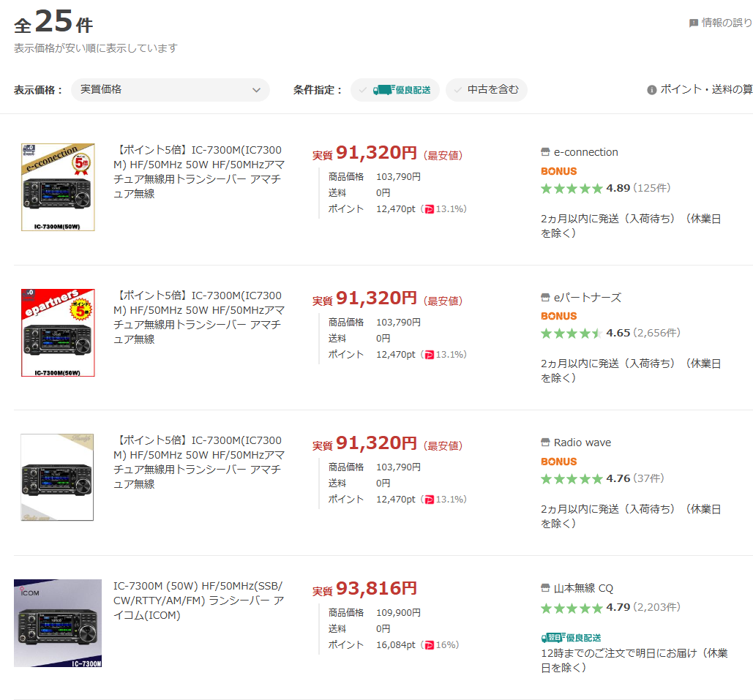Open the Radio wave product thumbnail

pos(57,477)
